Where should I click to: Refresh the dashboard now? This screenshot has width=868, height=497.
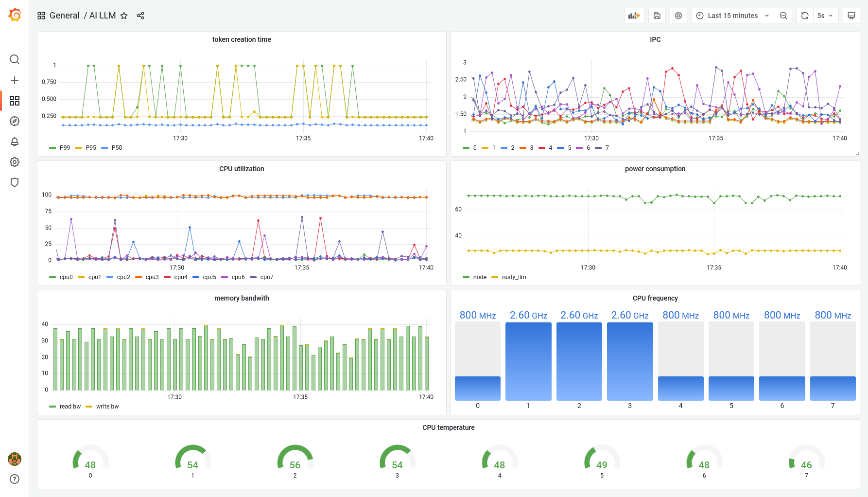pos(805,16)
